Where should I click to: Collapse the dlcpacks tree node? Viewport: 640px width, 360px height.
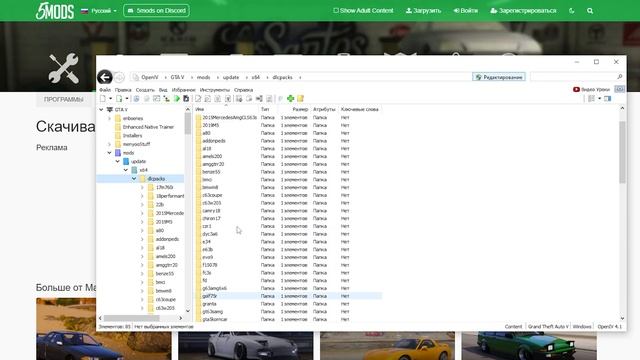(x=134, y=178)
